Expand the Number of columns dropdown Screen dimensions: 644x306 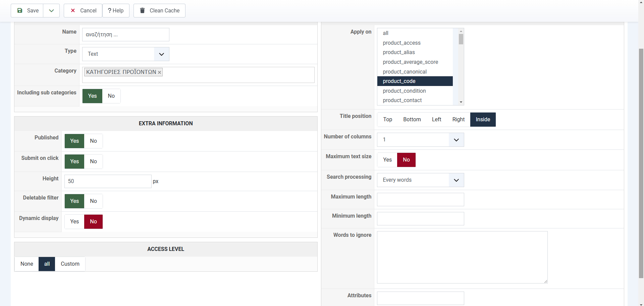click(x=456, y=140)
